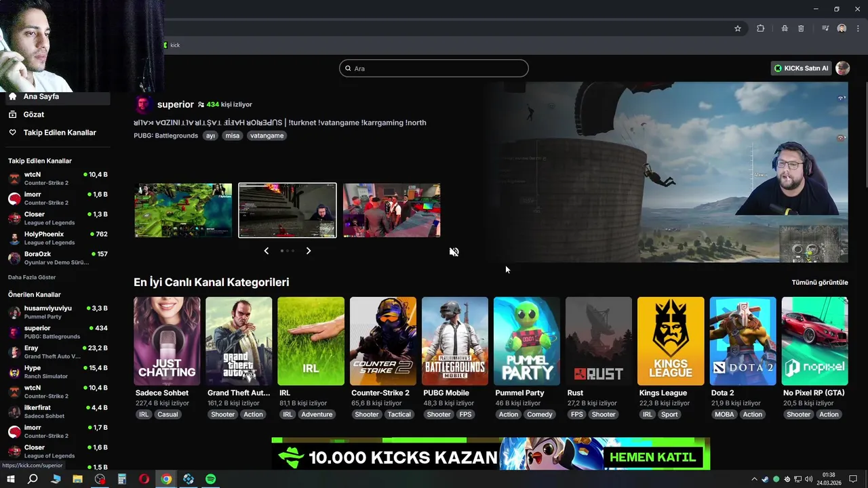This screenshot has width=868, height=488.
Task: Open Takip Edilen Kanallar menu item
Action: click(58, 133)
